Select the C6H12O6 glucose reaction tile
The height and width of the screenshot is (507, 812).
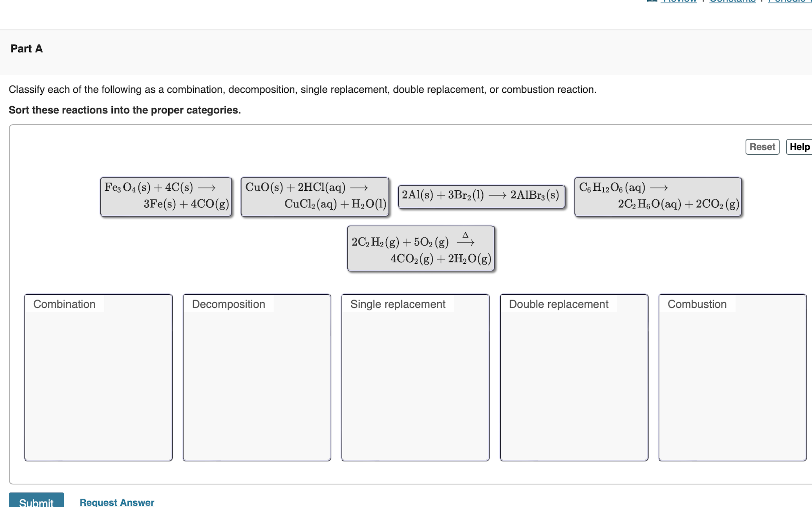(658, 196)
